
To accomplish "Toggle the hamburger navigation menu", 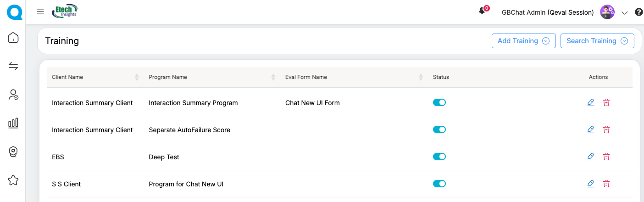I will coord(40,11).
